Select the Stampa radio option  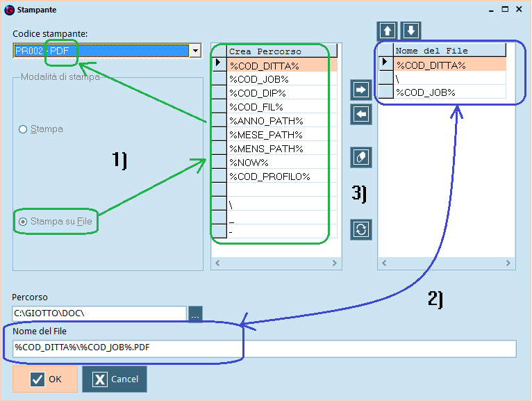click(x=23, y=129)
